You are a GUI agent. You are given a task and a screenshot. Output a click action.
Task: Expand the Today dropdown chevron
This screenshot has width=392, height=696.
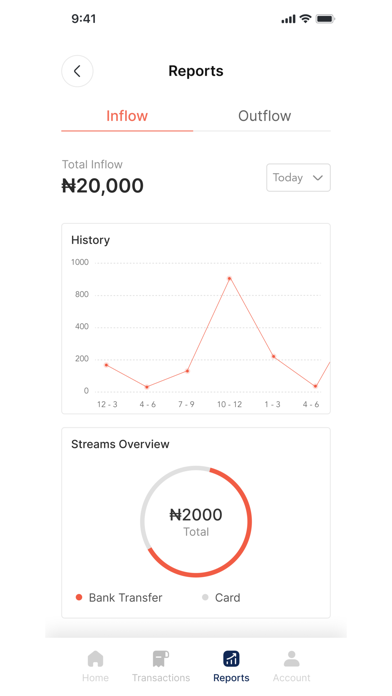point(317,178)
